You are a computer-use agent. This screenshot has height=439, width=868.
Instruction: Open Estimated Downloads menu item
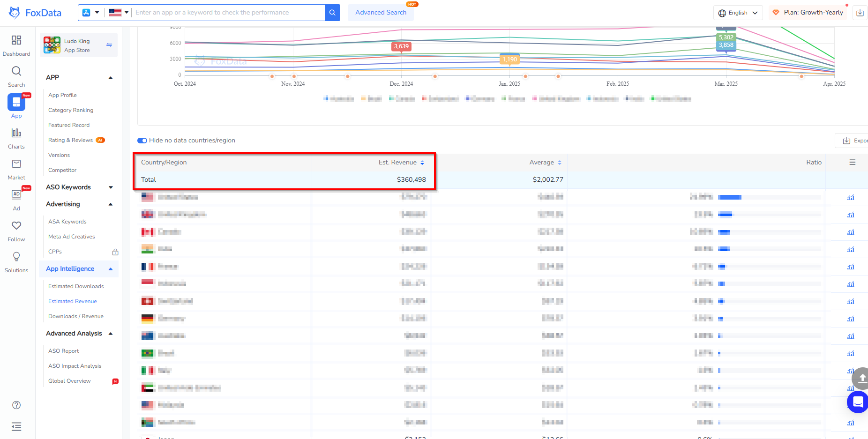(x=76, y=286)
